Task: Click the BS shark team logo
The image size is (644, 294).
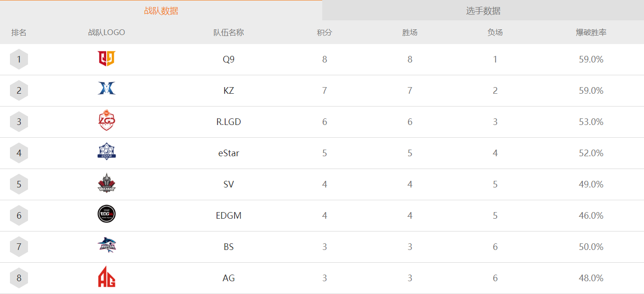Action: 107,245
